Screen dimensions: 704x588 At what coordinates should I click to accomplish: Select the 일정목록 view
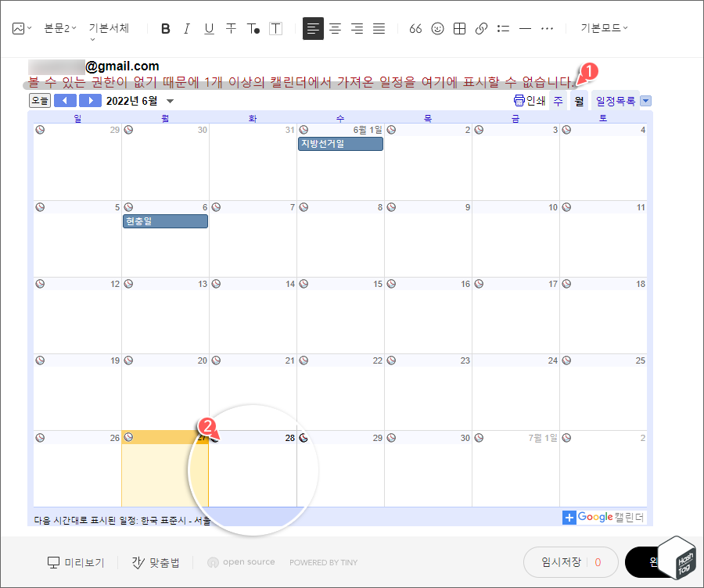coord(613,100)
